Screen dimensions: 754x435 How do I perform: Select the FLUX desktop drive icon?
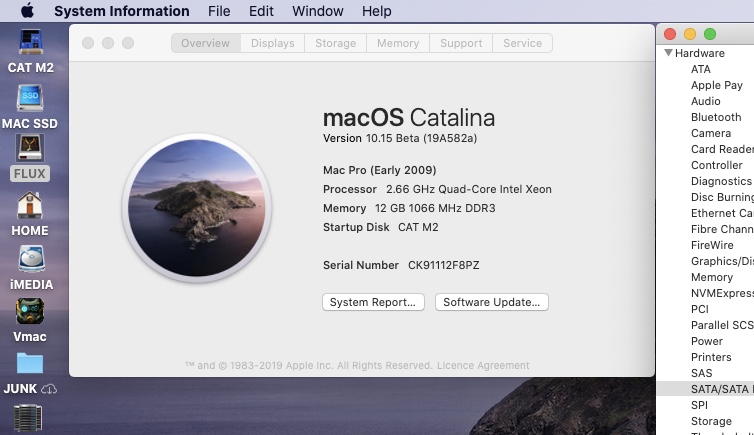click(30, 148)
